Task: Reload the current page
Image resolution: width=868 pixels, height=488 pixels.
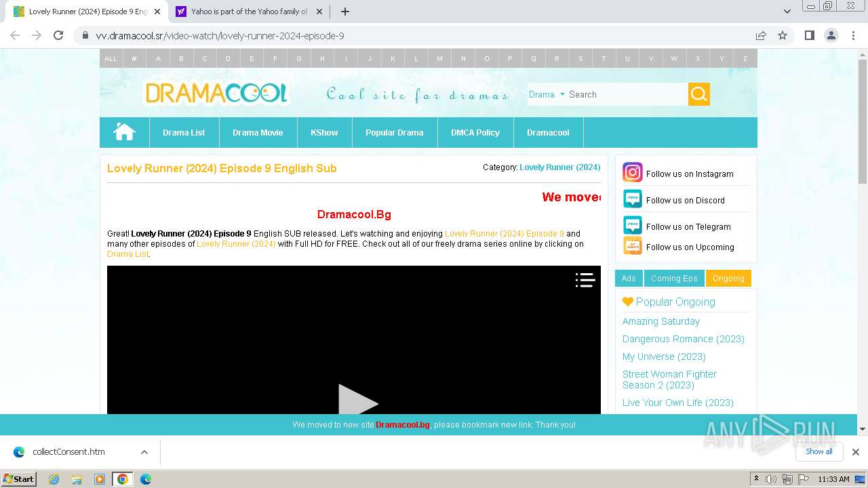Action: [x=58, y=35]
